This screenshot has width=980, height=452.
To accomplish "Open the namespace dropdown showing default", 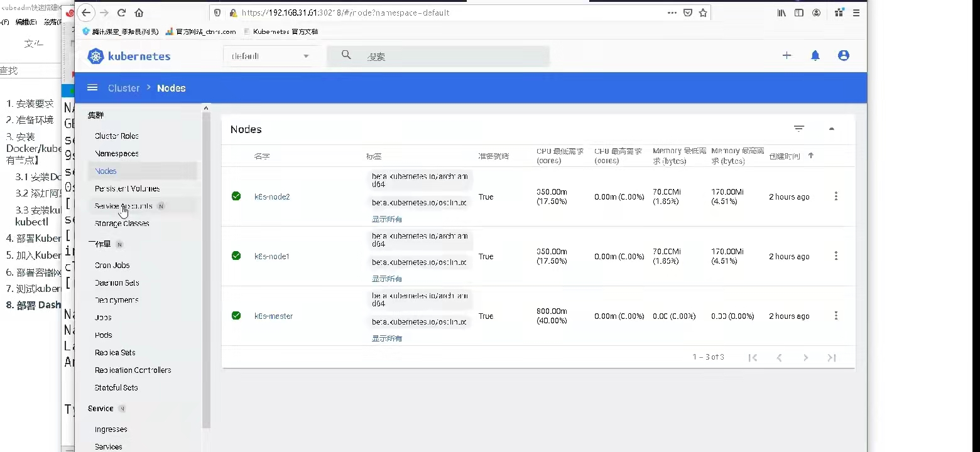I will pyautogui.click(x=270, y=56).
